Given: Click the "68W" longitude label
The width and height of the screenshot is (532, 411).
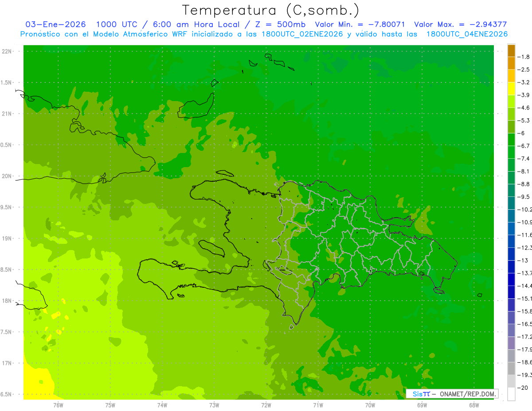Looking at the screenshot, I should (474, 405).
